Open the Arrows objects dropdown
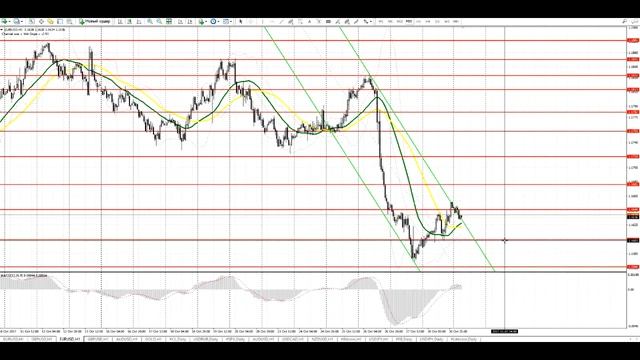The image size is (640, 360). 367,21
